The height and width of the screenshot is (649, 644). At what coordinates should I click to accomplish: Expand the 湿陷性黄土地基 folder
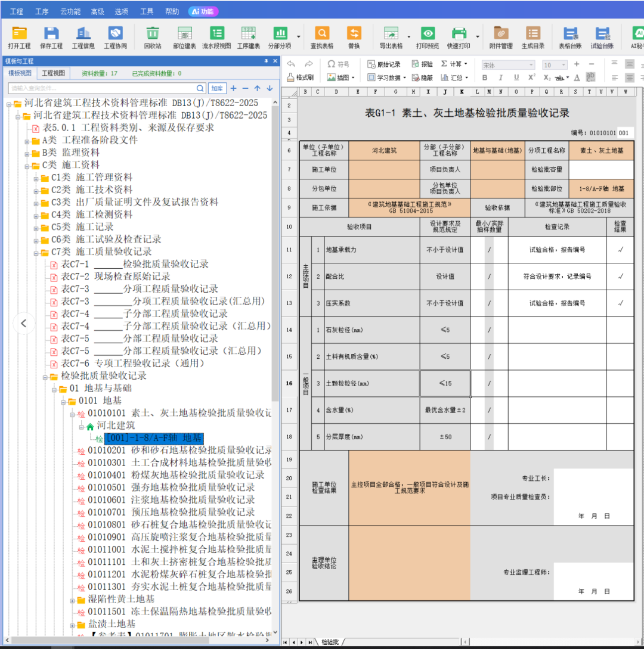tap(73, 600)
